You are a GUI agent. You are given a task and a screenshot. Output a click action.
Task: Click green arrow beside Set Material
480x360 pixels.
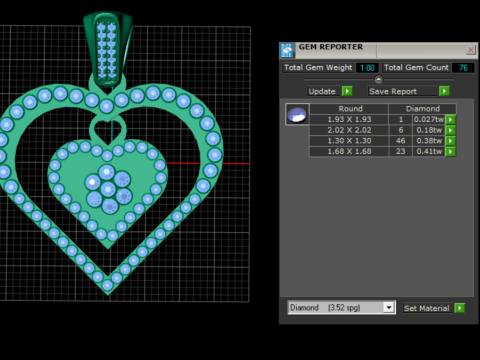[x=460, y=308]
